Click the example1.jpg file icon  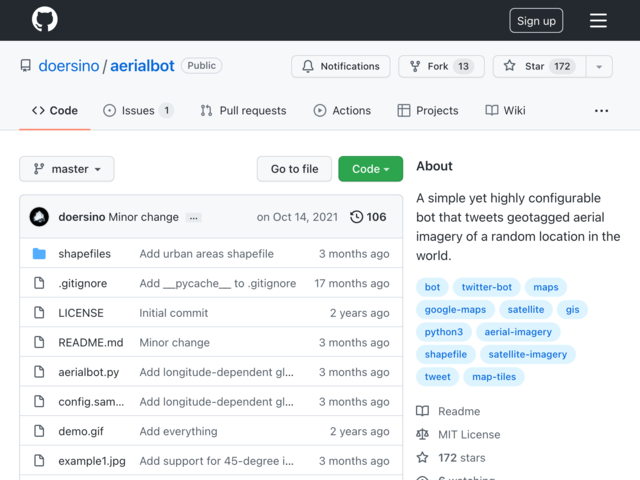[39, 460]
